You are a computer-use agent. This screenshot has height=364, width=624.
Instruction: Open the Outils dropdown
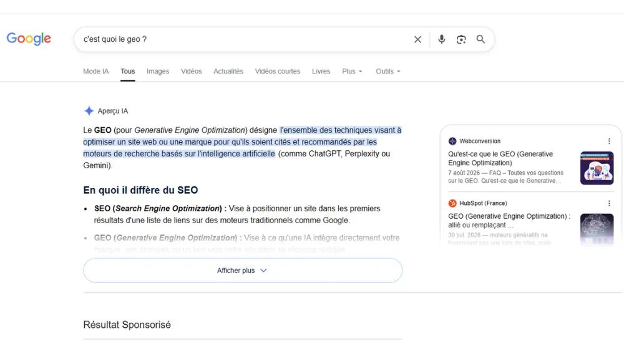pos(388,72)
